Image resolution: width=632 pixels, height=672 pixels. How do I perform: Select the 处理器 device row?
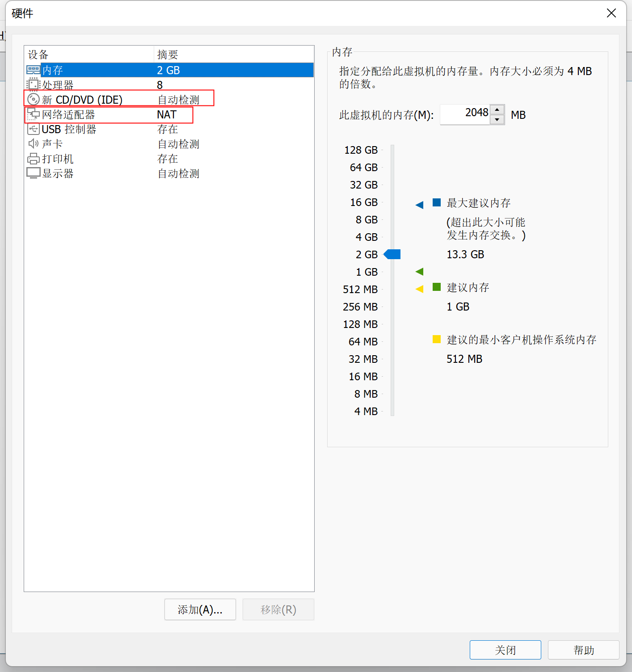coord(169,85)
